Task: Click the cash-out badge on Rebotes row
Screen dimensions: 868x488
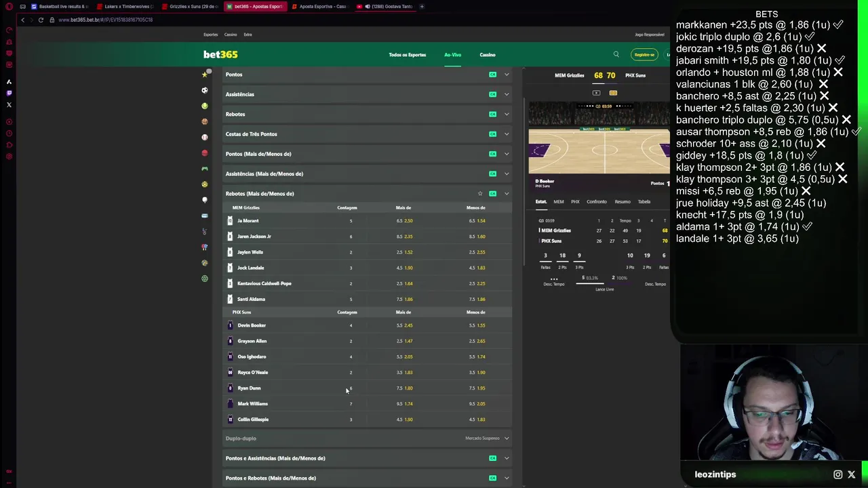Action: 493,114
